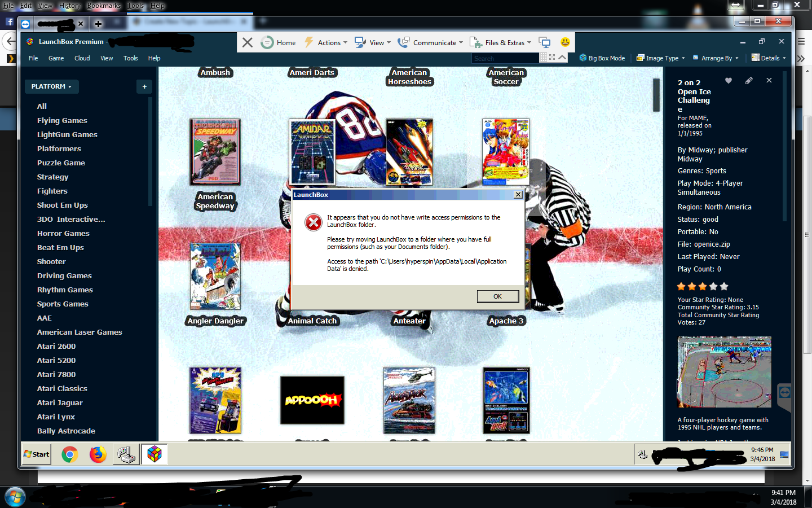This screenshot has width=812, height=508.
Task: Click the platform list scrollbar
Action: (150, 152)
